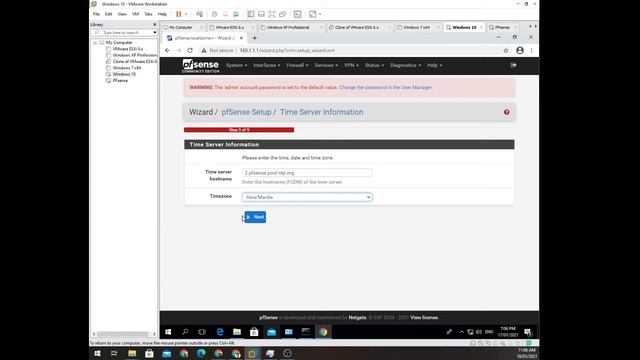Screen dimensions: 640x360
Task: Open the Library search dropdown arrow
Action: coord(155,32)
